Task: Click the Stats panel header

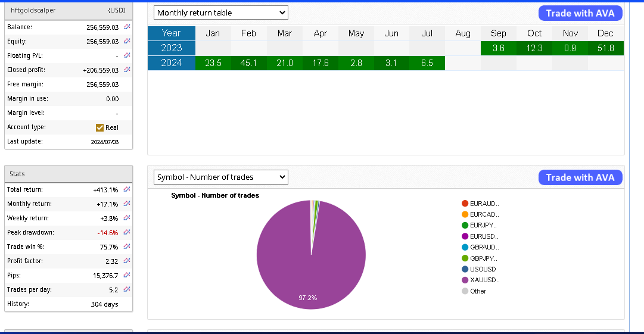Action: [68, 174]
